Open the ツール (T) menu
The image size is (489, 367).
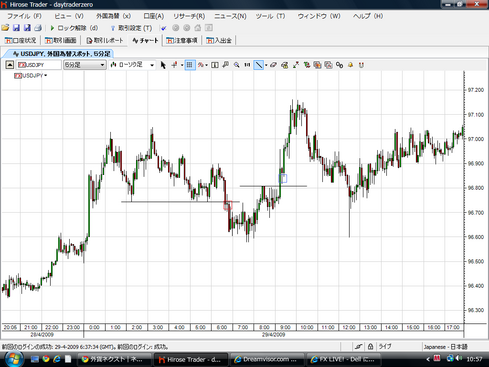click(270, 16)
